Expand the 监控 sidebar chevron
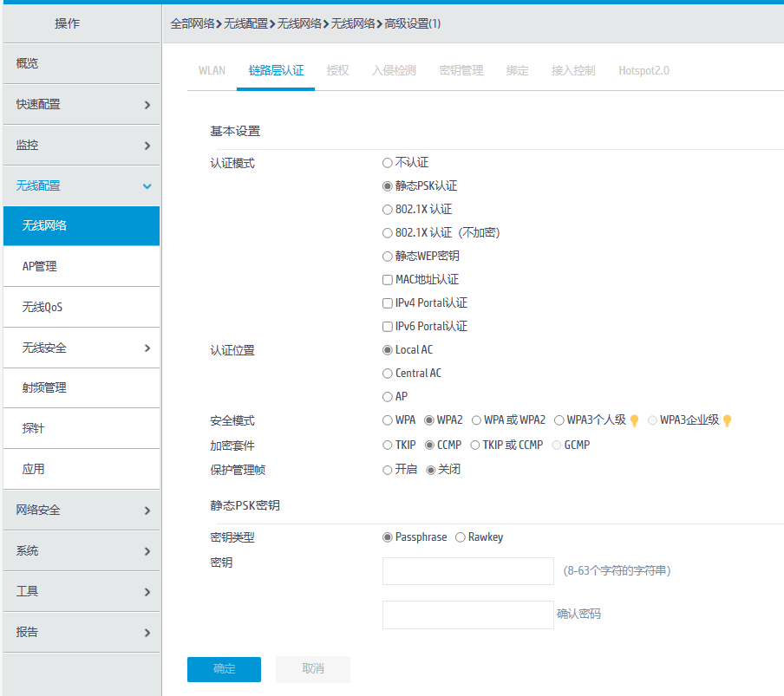The width and height of the screenshot is (784, 696). pyautogui.click(x=147, y=146)
